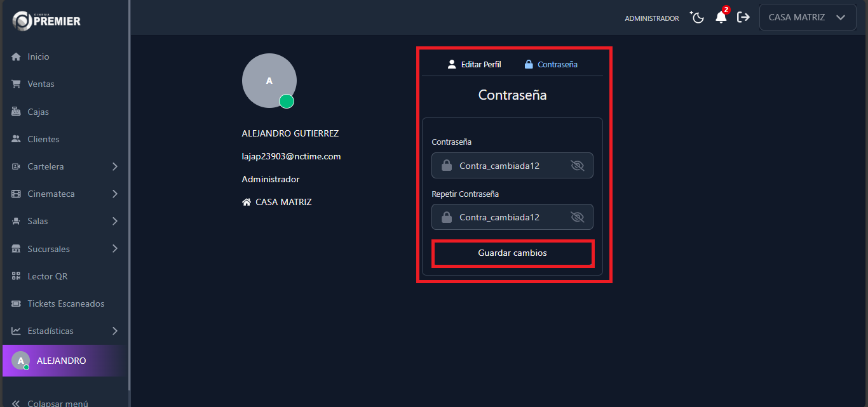This screenshot has width=868, height=407.
Task: Click the Cinema Premier logo
Action: pos(46,20)
